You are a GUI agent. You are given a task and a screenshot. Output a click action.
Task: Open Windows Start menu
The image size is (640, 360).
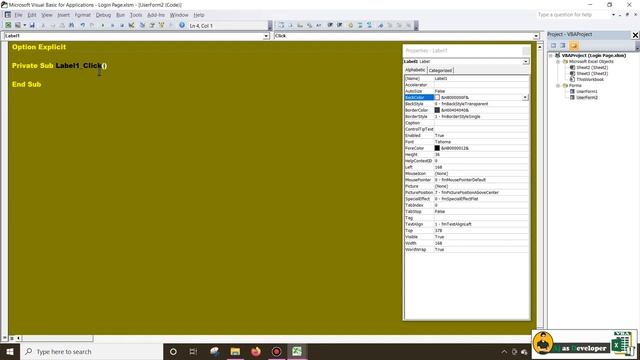point(10,351)
